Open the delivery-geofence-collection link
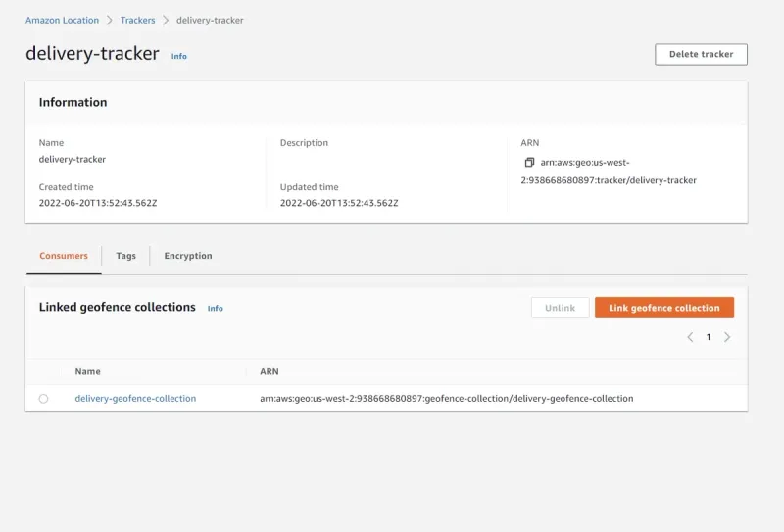Image resolution: width=784 pixels, height=532 pixels. [x=135, y=399]
